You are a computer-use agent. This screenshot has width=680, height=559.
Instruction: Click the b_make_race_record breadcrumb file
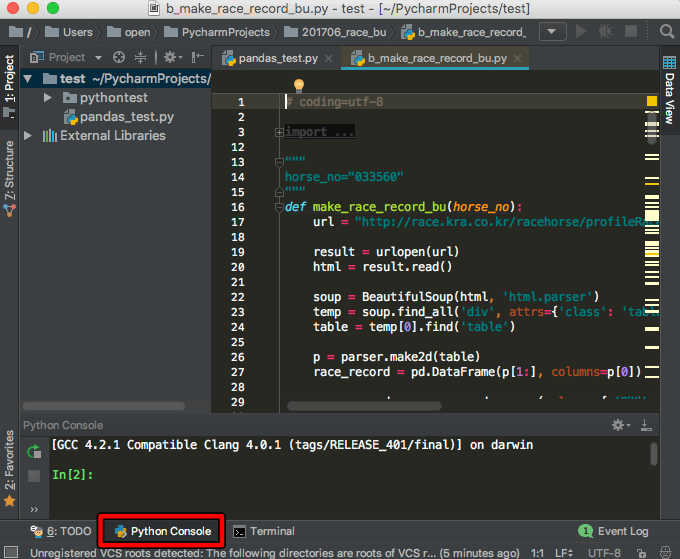[x=464, y=32]
